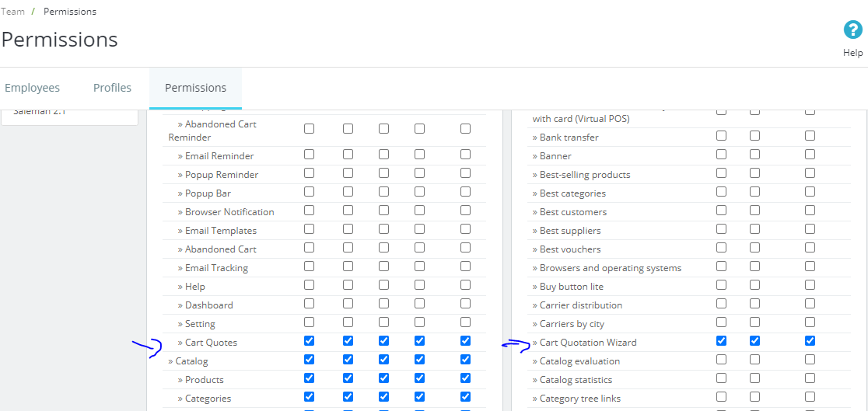Click the Cart Quotation Wizard module label
This screenshot has width=868, height=411.
pyautogui.click(x=587, y=343)
